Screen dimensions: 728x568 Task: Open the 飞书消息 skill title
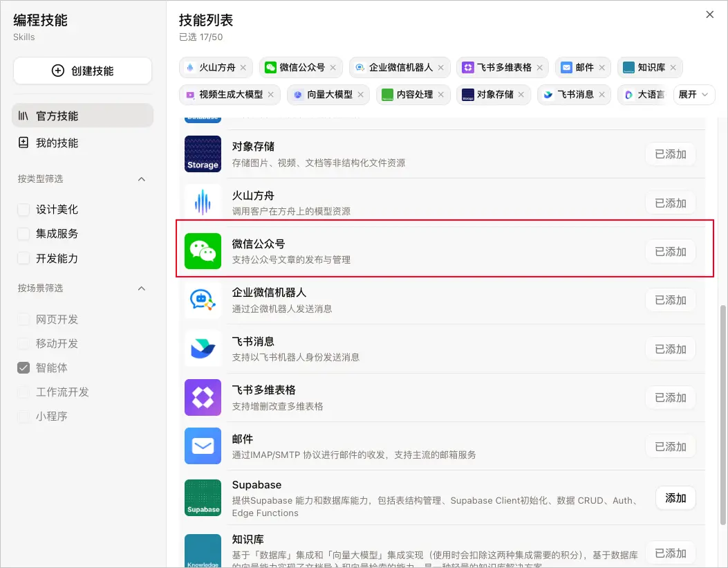pyautogui.click(x=253, y=341)
